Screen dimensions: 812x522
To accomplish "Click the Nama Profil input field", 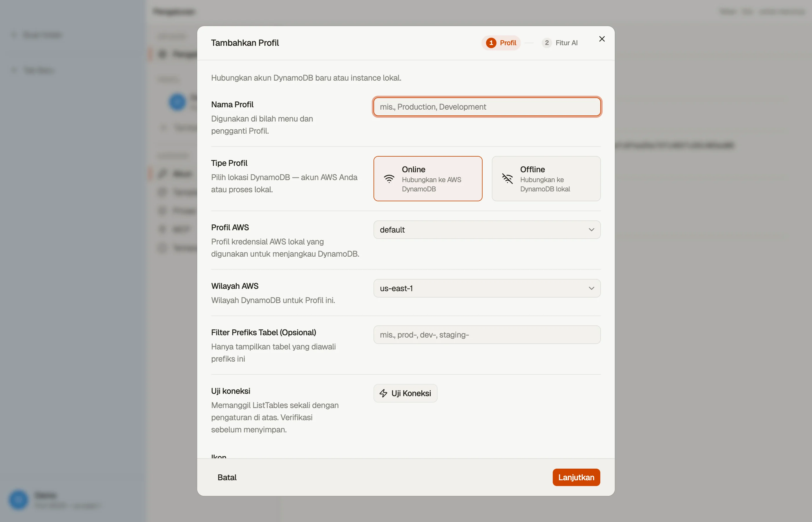I will pos(487,107).
